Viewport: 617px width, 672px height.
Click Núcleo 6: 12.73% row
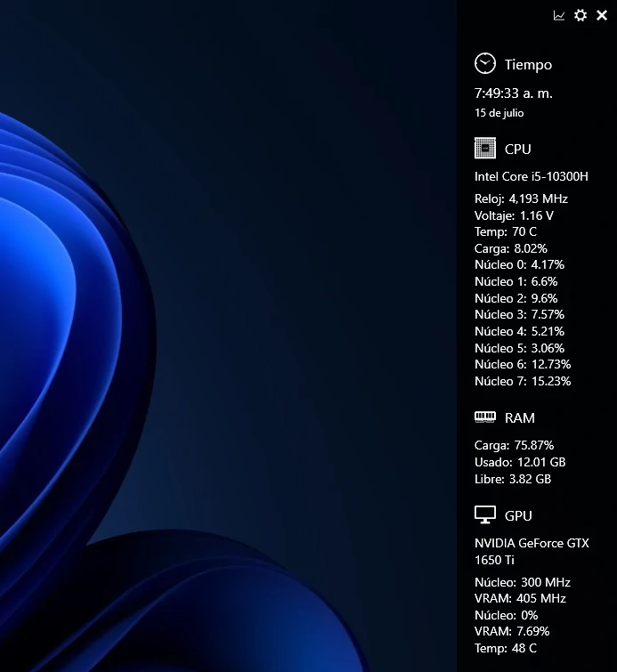[523, 364]
